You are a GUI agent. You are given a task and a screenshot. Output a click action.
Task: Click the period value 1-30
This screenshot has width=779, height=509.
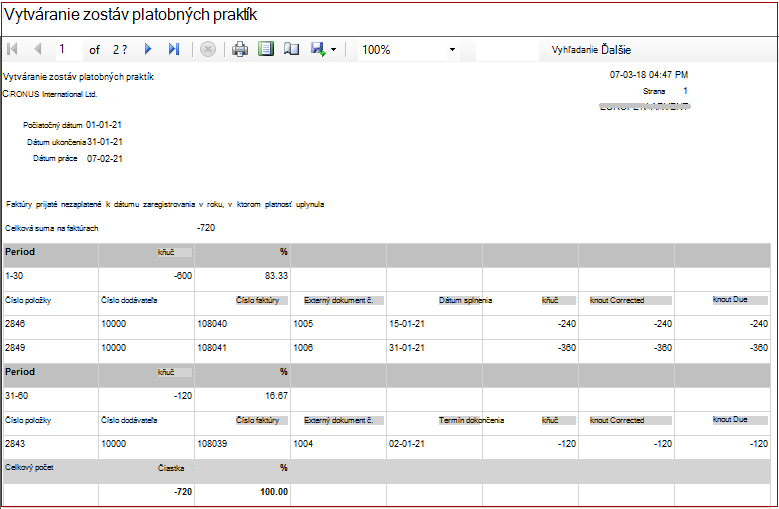14,276
